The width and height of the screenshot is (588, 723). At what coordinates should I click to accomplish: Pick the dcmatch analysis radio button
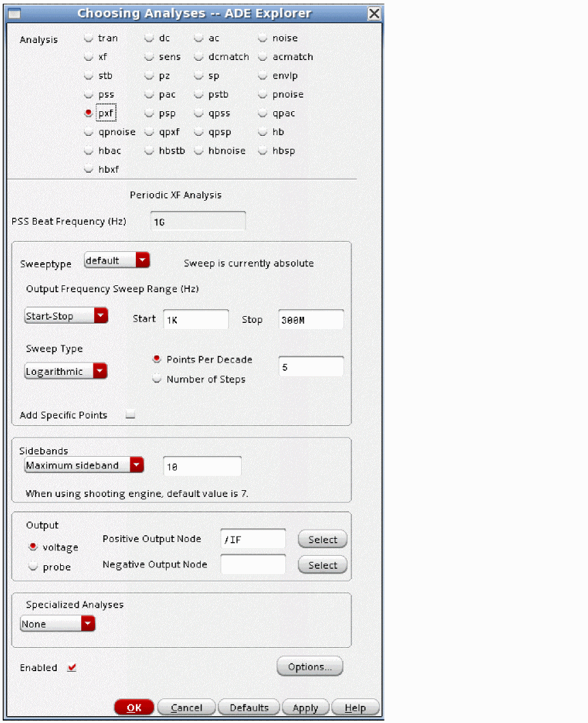[x=199, y=57]
